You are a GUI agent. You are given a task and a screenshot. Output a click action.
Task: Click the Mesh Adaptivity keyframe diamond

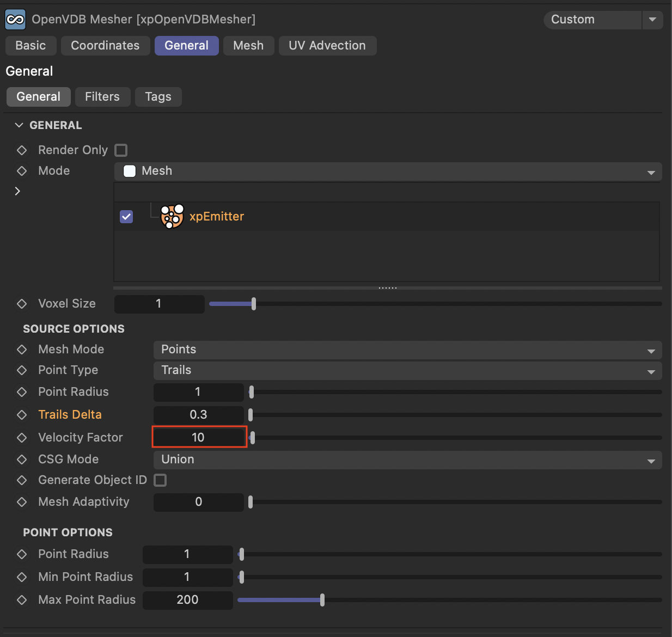tap(22, 501)
